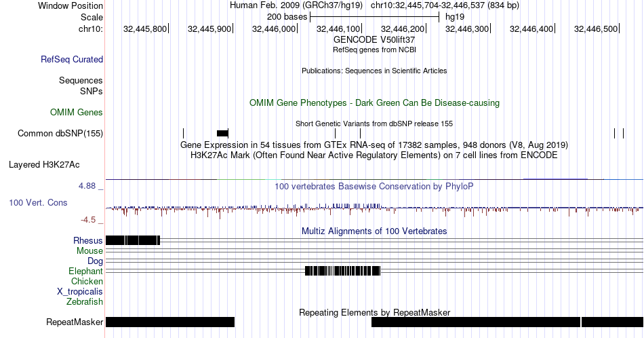Click the Sequences track label

81,80
